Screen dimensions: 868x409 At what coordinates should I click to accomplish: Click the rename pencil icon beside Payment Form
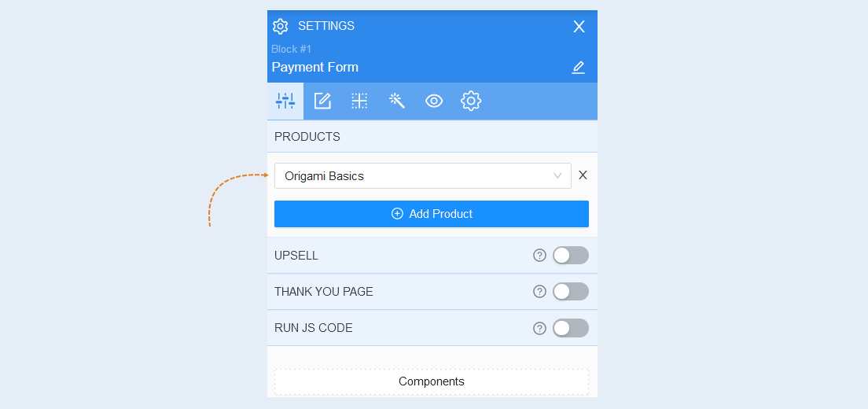(578, 68)
